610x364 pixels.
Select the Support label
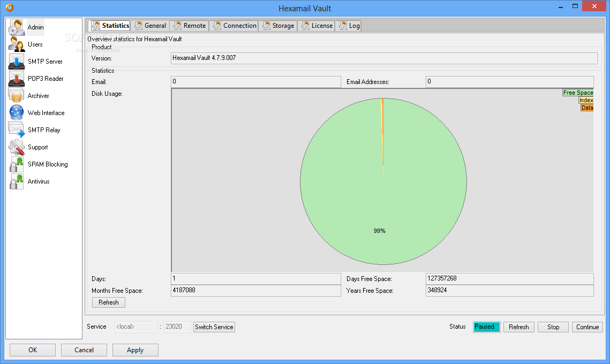(x=37, y=147)
